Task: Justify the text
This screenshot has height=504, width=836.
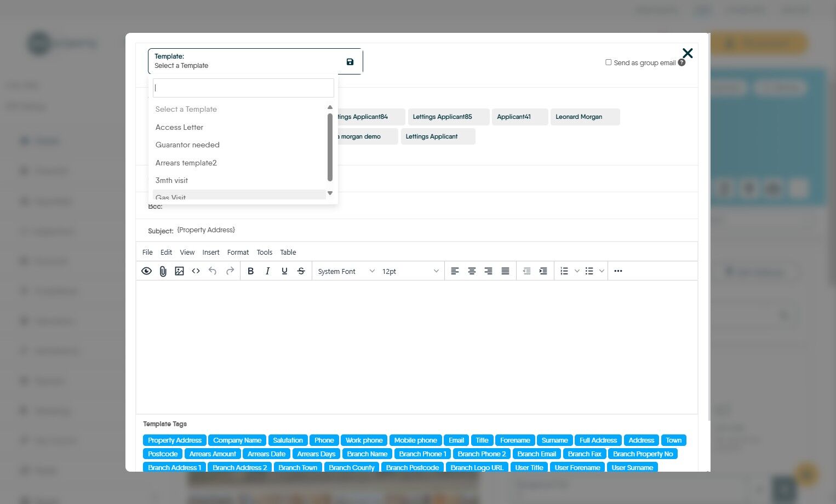Action: [x=505, y=271]
